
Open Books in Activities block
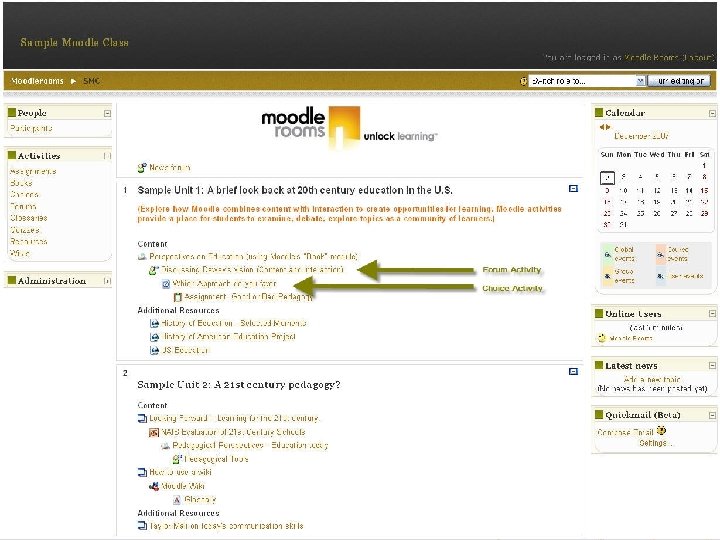coord(21,183)
